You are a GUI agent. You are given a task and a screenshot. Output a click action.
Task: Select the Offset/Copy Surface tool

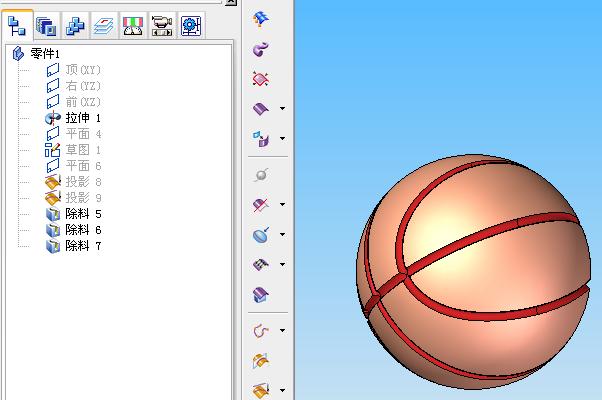(261, 139)
